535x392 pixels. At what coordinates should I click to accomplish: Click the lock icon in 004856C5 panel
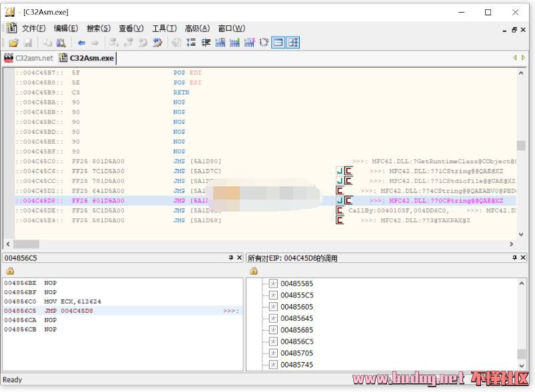pos(9,271)
